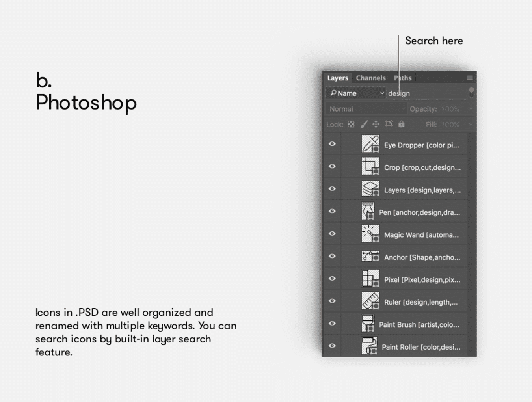Click the lock position move icon
This screenshot has width=532, height=402.
click(376, 124)
